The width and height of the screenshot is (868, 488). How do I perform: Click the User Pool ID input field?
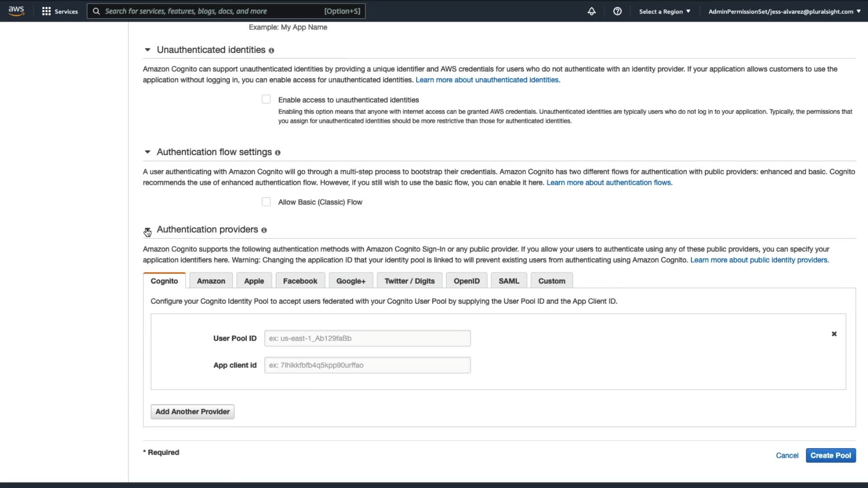(367, 338)
